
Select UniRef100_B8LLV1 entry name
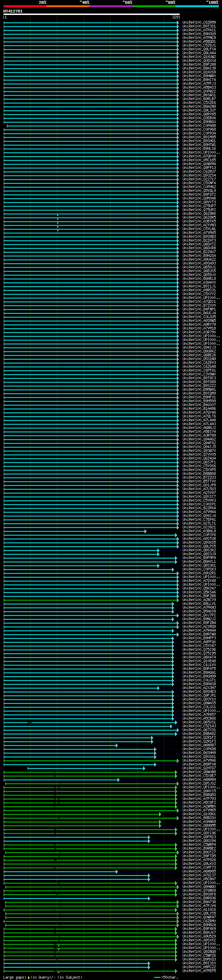tap(199, 604)
